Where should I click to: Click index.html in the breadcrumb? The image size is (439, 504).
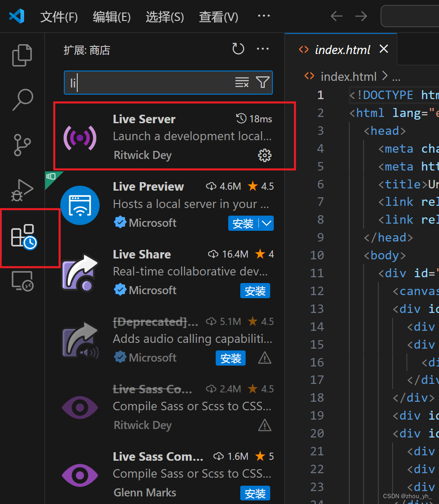tap(348, 77)
